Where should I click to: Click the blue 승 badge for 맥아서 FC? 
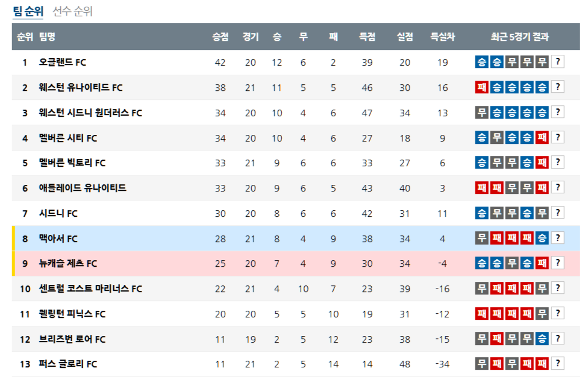542,238
